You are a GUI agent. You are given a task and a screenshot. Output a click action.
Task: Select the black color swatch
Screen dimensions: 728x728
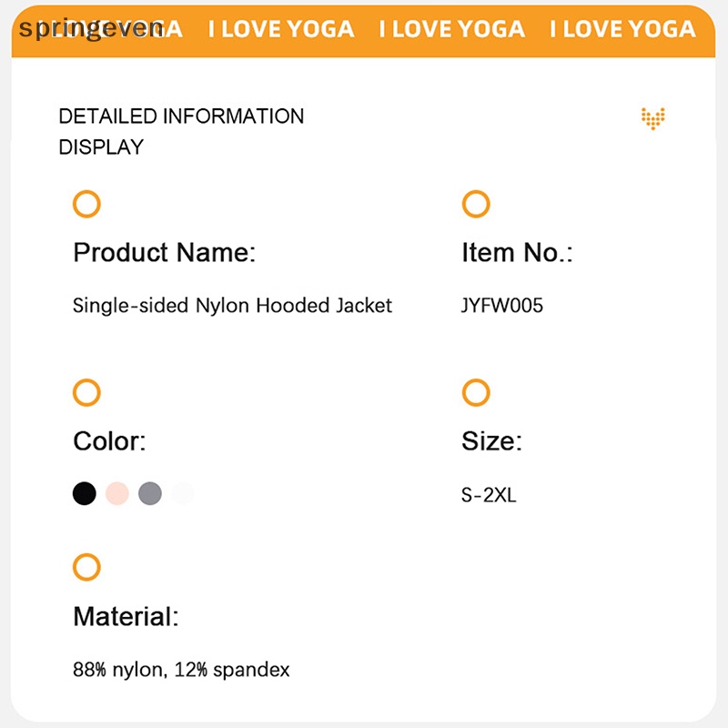(x=85, y=494)
